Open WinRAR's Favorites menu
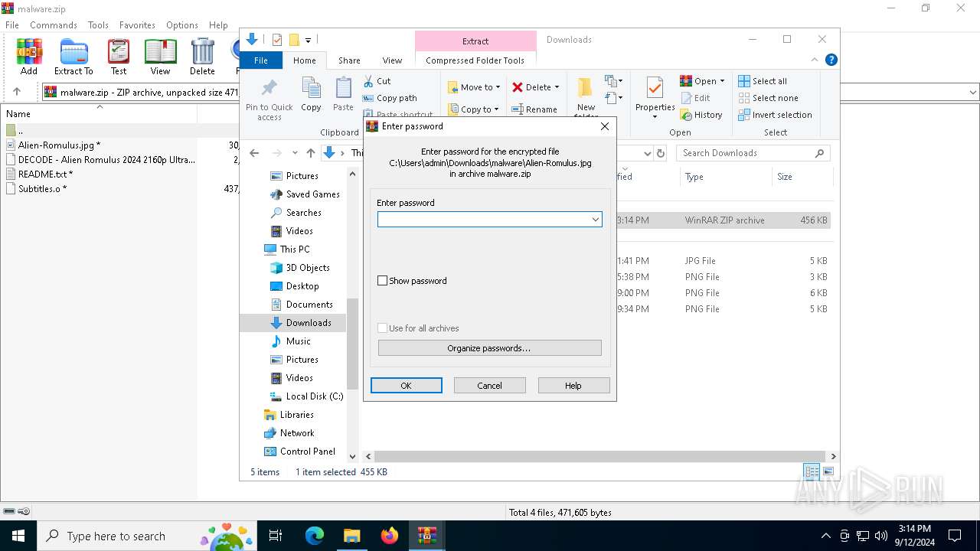The image size is (980, 551). click(138, 25)
